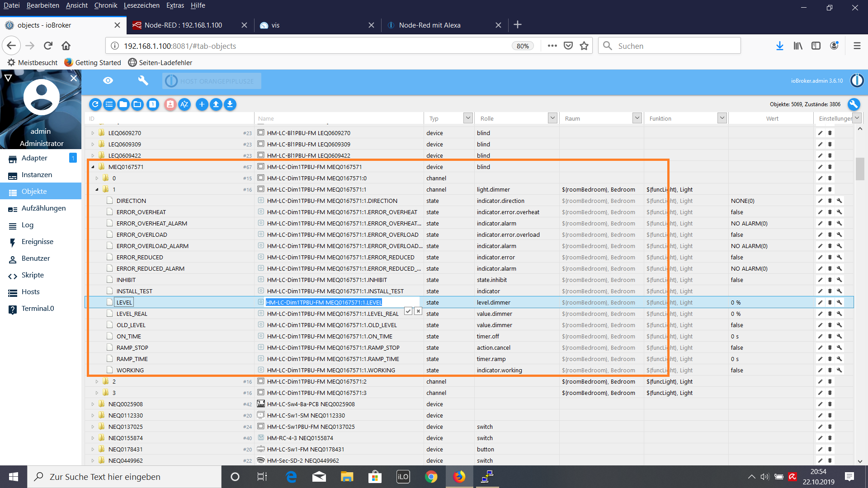This screenshot has width=868, height=488.
Task: Open the wrench config in blue header
Action: (x=143, y=81)
